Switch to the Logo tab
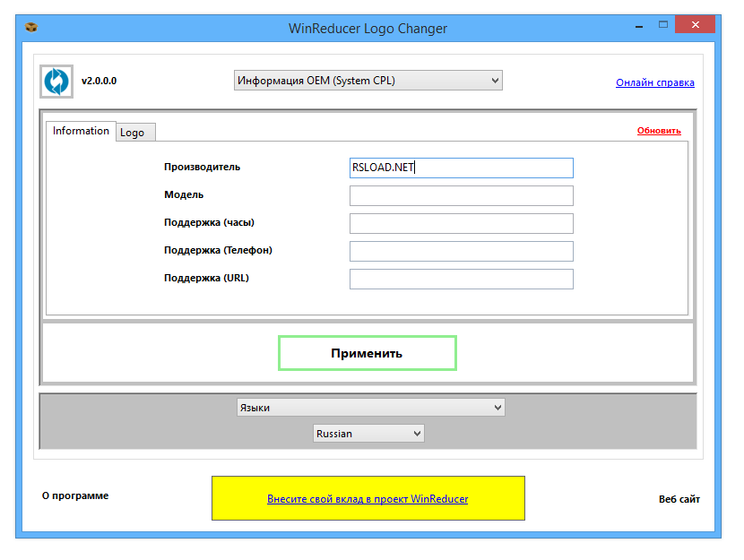 tap(134, 132)
